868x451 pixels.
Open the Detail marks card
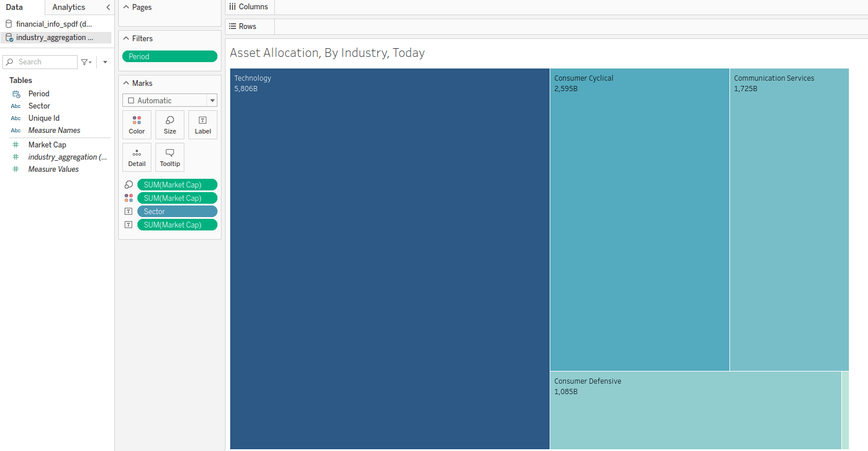pyautogui.click(x=137, y=157)
